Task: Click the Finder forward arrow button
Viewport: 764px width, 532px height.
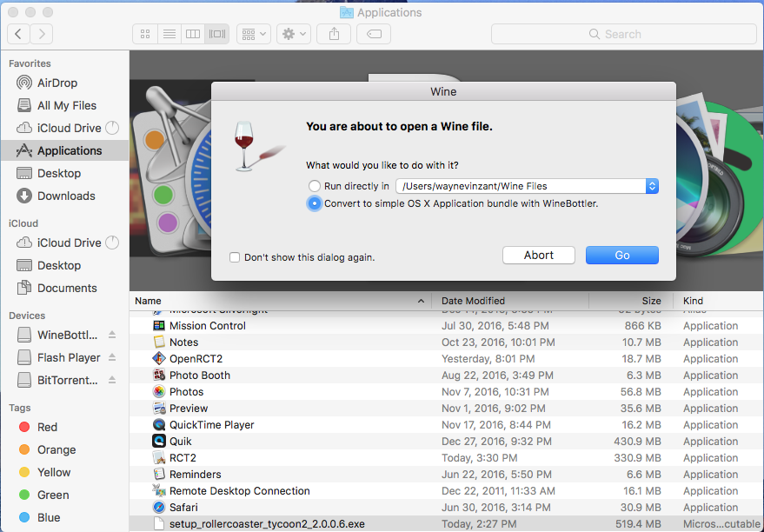Action: coord(42,34)
